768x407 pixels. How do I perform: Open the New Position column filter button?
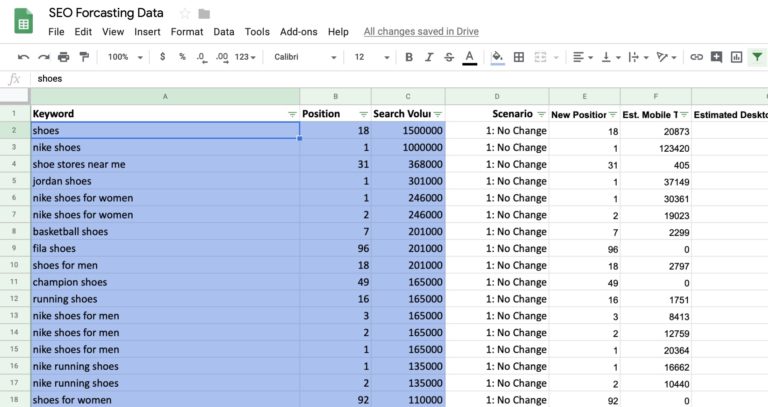tap(613, 114)
